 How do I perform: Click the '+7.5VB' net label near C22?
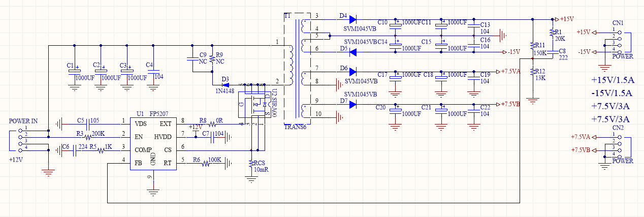tap(511, 104)
